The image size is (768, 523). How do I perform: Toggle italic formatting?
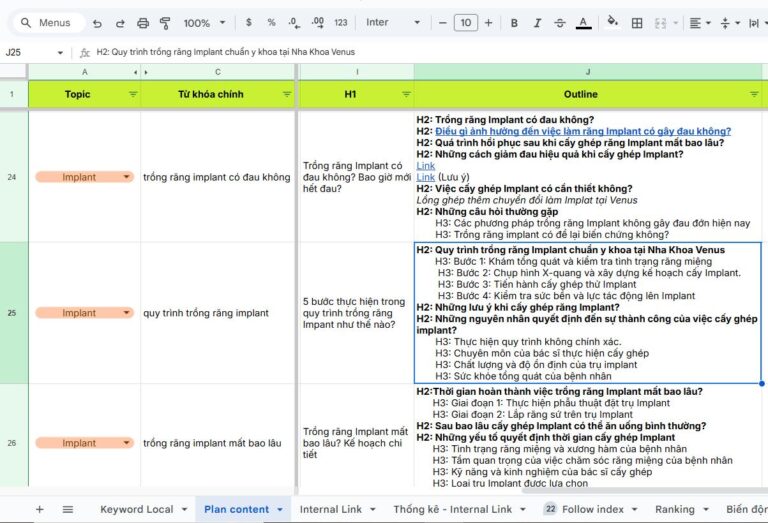tap(537, 23)
